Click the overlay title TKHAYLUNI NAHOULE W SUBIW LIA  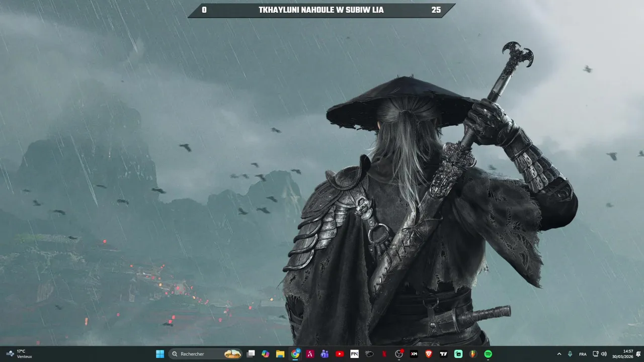[x=321, y=10]
